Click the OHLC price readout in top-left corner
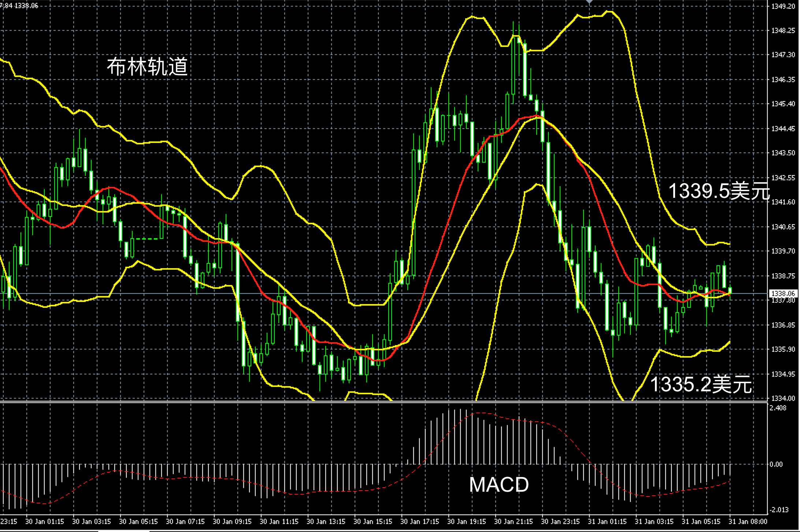 click(19, 5)
